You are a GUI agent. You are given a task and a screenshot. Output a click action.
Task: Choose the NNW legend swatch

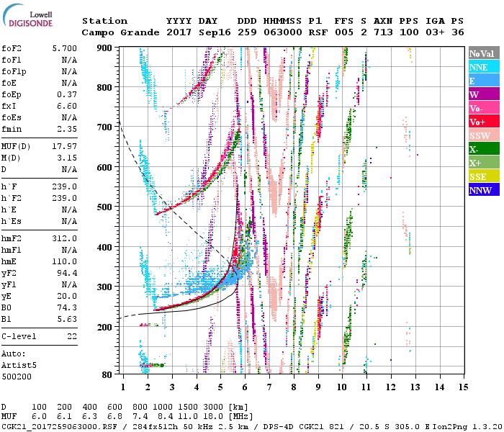coord(484,189)
